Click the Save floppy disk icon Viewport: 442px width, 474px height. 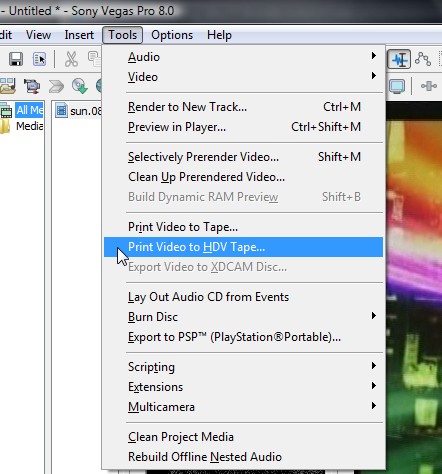click(x=15, y=59)
